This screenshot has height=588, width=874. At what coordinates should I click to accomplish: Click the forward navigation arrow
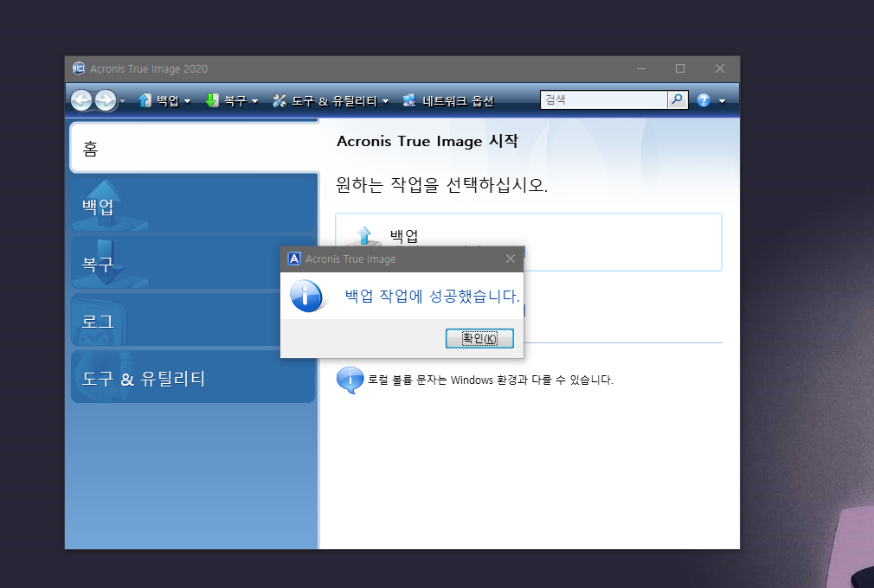point(106,100)
